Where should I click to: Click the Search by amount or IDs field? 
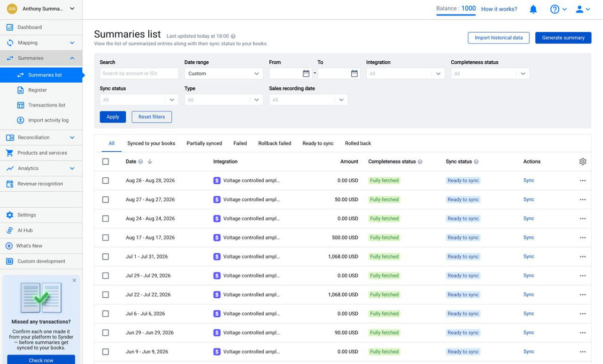tap(139, 73)
